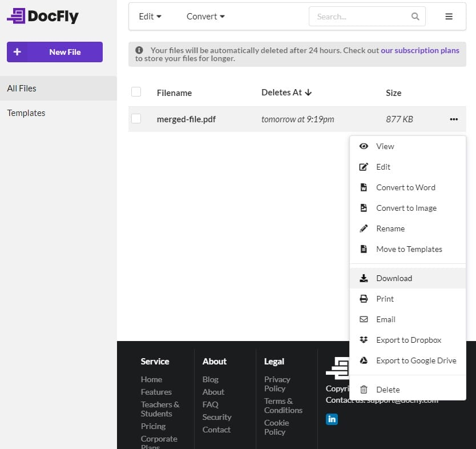The height and width of the screenshot is (449, 476).
Task: Open our subscription plans link
Action: point(420,50)
